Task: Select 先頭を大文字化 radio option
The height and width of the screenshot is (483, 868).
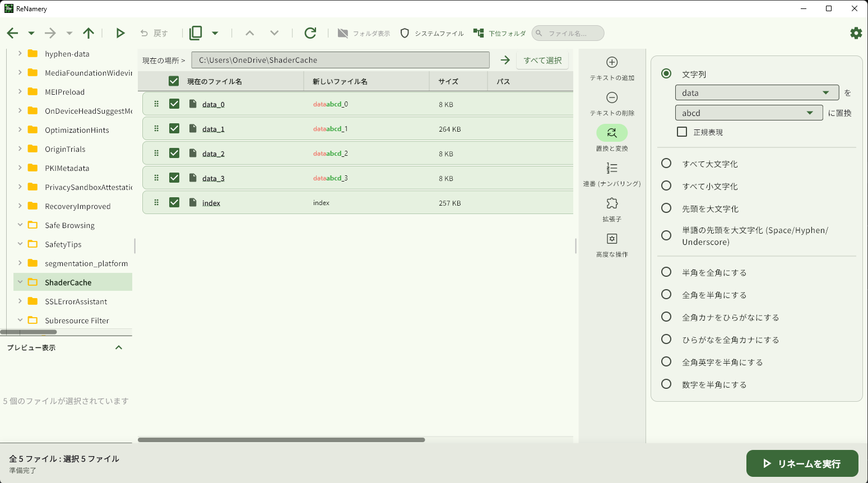Action: pos(666,208)
